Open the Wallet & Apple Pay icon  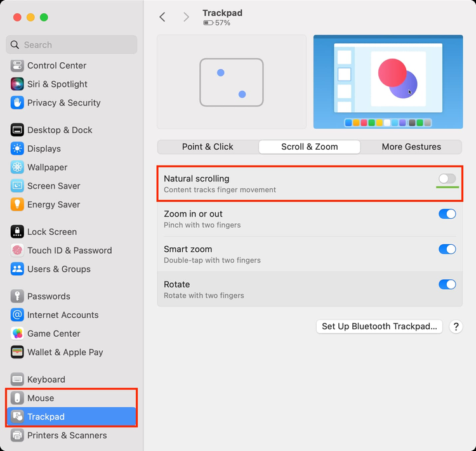[x=17, y=352]
